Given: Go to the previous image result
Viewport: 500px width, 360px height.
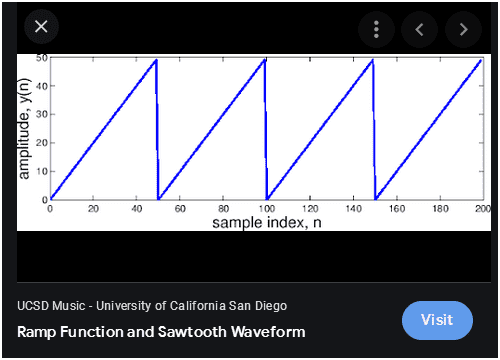Looking at the screenshot, I should [420, 29].
